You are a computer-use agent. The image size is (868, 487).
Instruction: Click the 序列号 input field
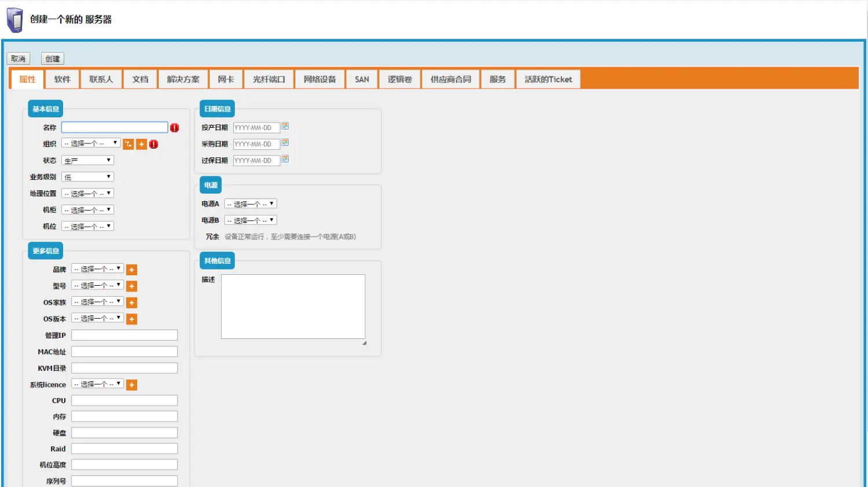tap(124, 481)
